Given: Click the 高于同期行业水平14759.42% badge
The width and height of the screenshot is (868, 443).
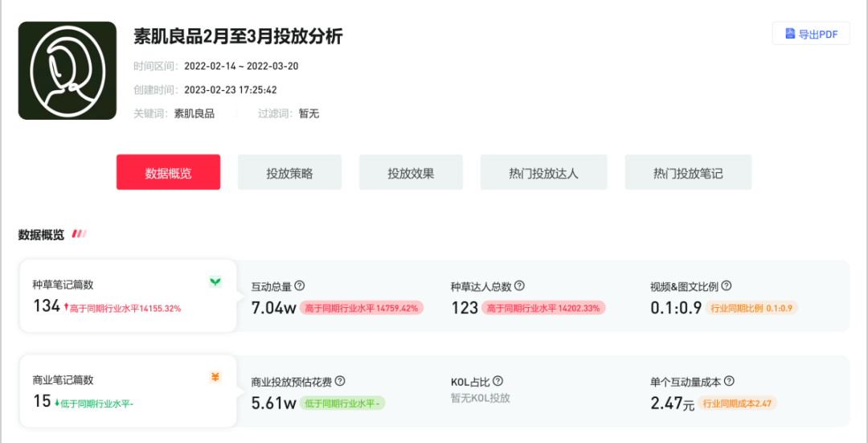Looking at the screenshot, I should pyautogui.click(x=362, y=308).
